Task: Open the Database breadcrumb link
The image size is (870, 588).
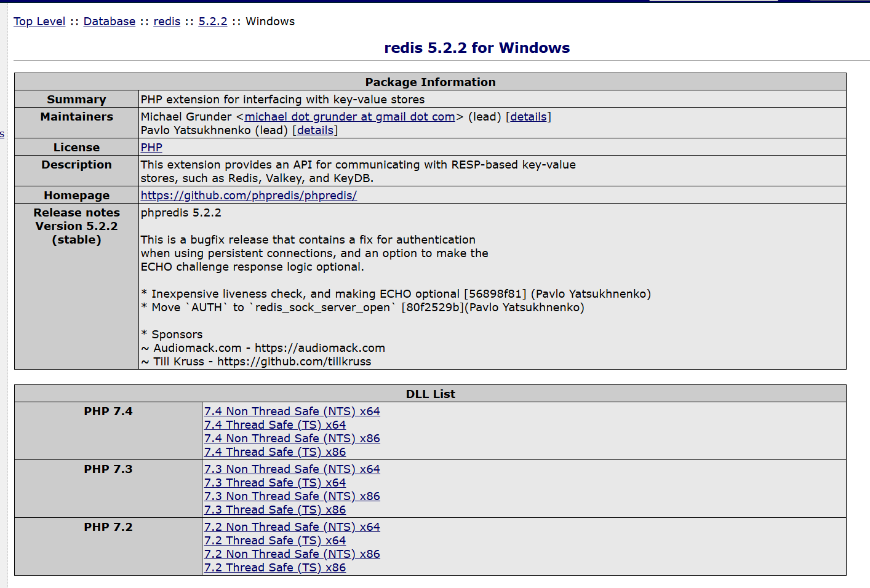Action: [109, 22]
